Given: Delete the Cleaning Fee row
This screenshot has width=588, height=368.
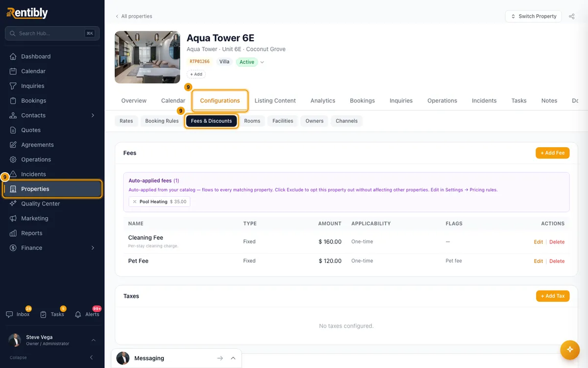Looking at the screenshot, I should [x=557, y=242].
